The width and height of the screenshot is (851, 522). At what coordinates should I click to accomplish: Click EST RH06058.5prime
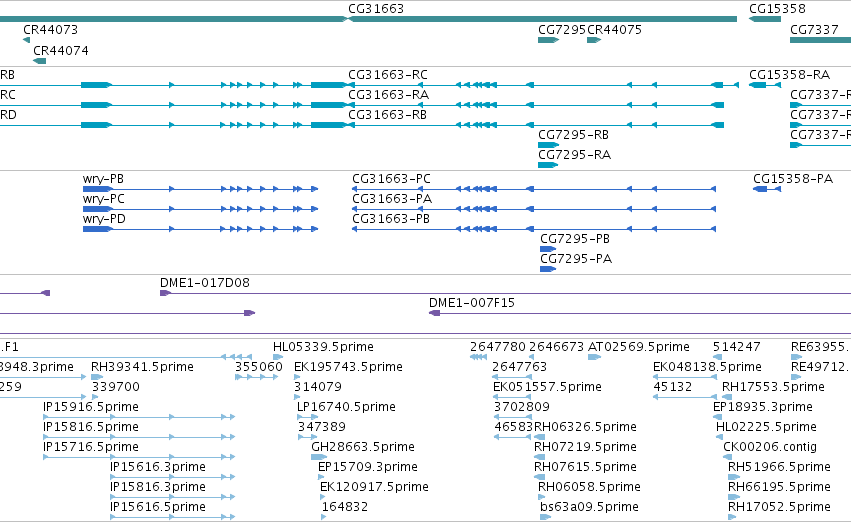tap(589, 487)
